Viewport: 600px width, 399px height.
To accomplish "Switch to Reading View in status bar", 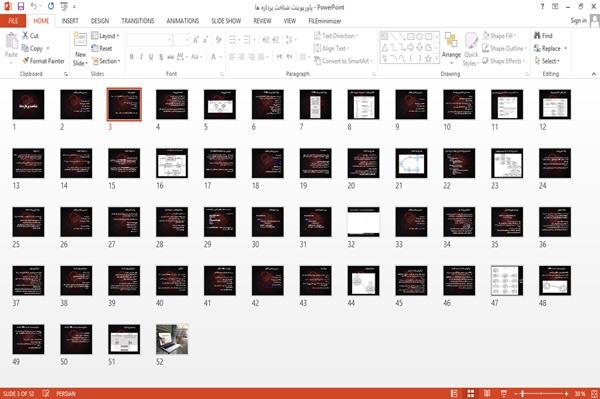I will 487,393.
